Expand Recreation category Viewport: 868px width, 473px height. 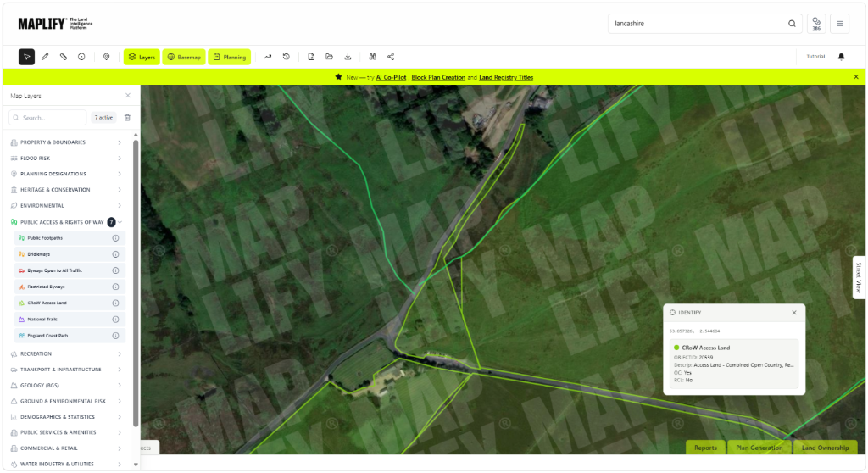tap(66, 354)
